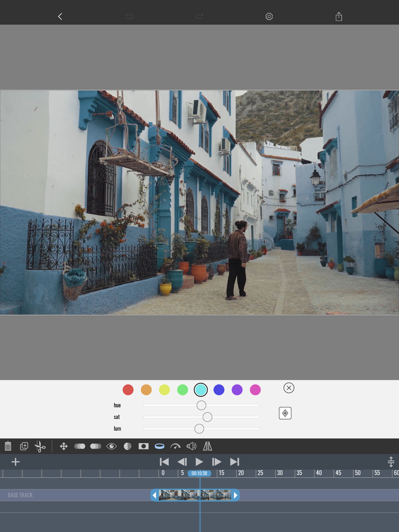Go back using the top-left chevron
Image resolution: width=399 pixels, height=532 pixels.
click(60, 16)
